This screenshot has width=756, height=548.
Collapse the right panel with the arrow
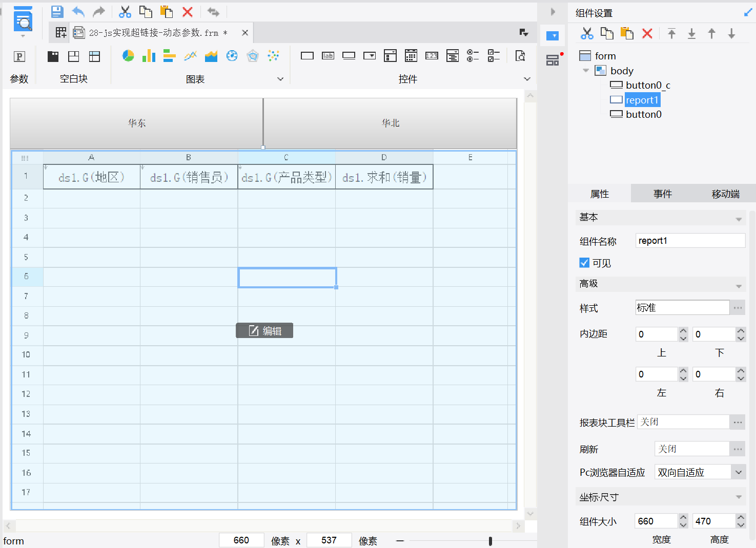pyautogui.click(x=553, y=12)
